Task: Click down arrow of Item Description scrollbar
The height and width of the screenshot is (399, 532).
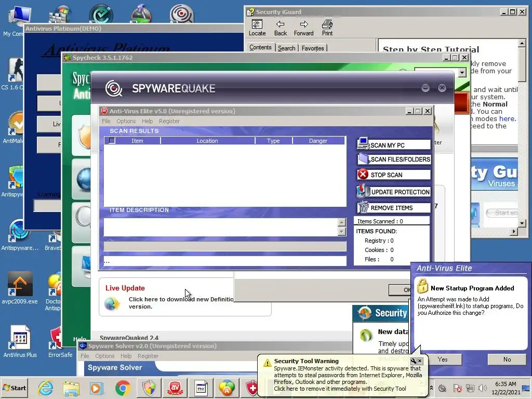Action: coord(342,231)
